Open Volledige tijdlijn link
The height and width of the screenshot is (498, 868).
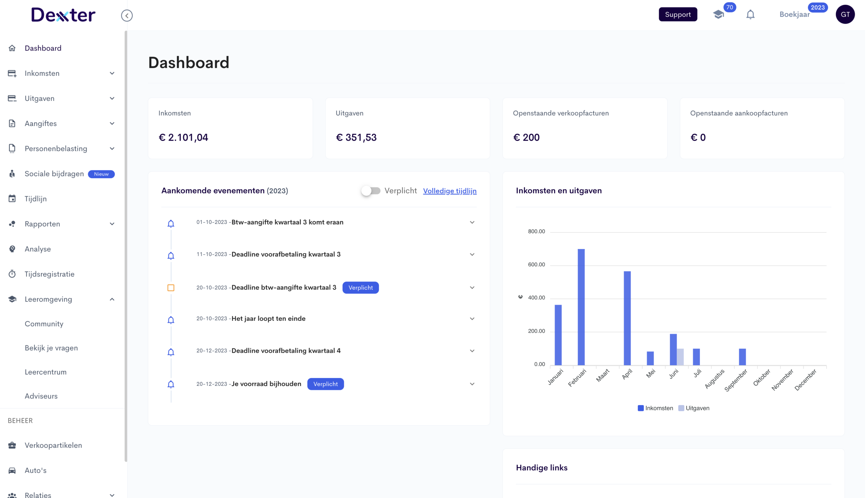click(449, 191)
